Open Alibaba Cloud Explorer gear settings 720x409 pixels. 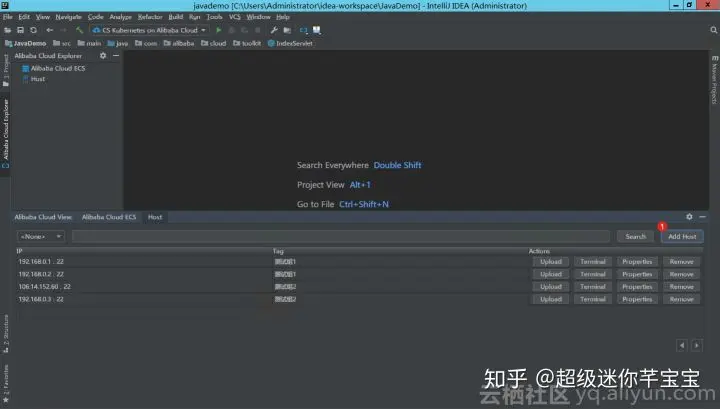tap(103, 56)
